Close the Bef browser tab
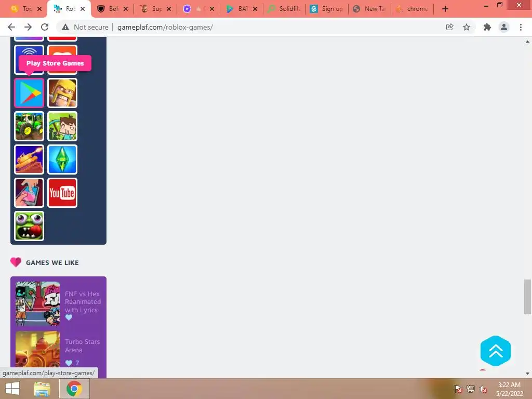This screenshot has width=532, height=399. click(x=126, y=9)
